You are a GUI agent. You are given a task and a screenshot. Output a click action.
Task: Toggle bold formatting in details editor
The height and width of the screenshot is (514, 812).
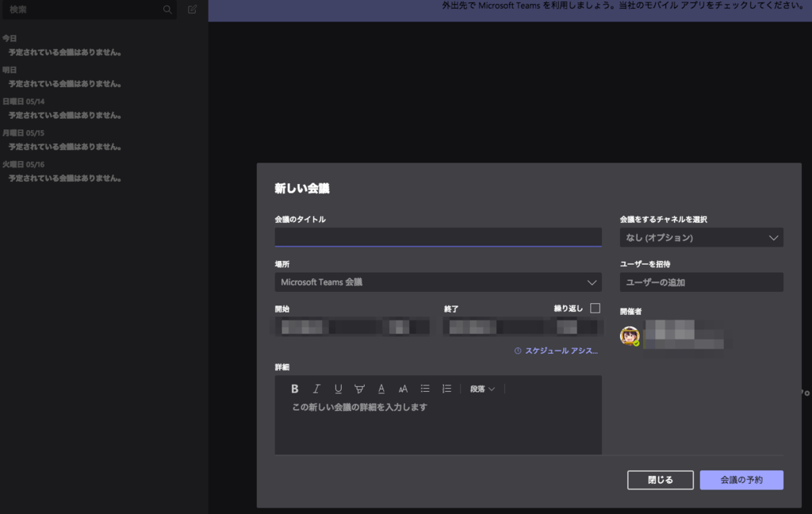coord(295,389)
